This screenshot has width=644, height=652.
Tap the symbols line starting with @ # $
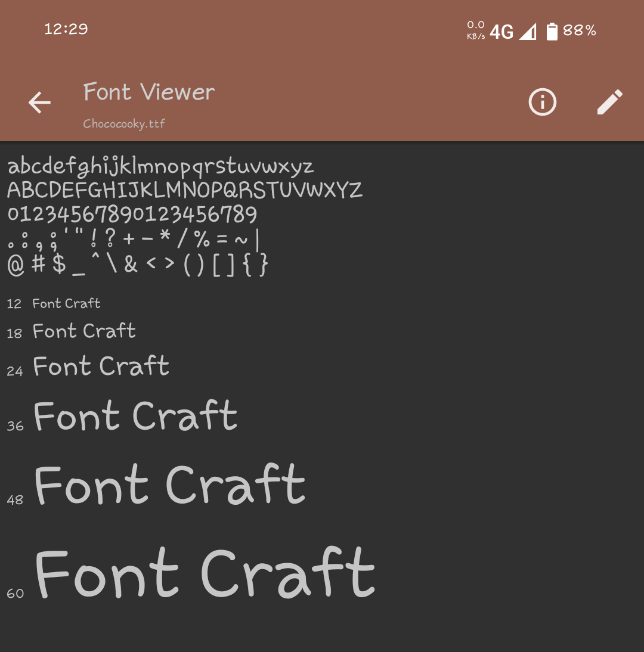pos(138,265)
